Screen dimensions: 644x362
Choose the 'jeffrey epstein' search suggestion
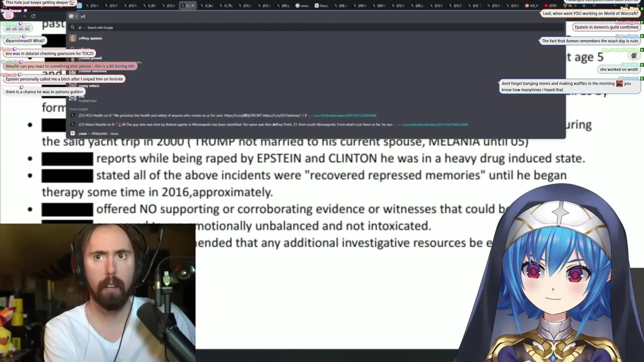point(316,38)
